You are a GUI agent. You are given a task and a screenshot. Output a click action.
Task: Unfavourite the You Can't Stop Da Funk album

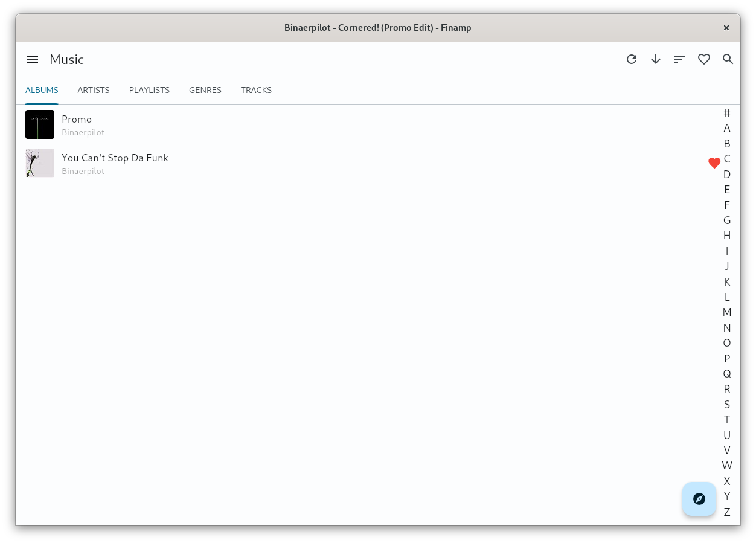[x=714, y=163]
